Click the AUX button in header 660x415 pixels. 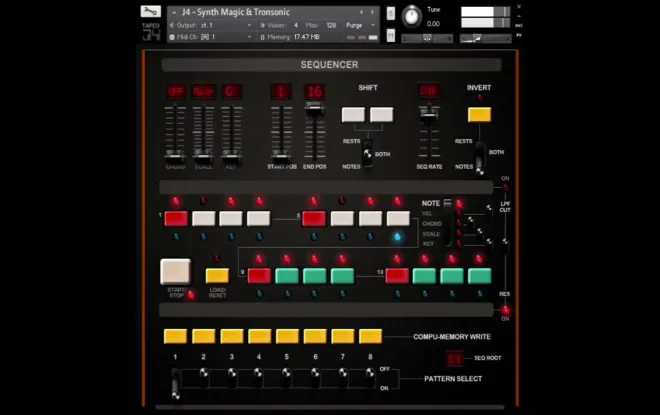tap(519, 26)
